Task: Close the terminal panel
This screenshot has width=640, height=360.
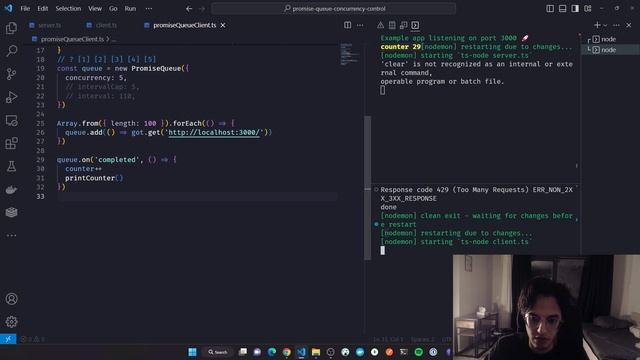Action: pos(629,25)
